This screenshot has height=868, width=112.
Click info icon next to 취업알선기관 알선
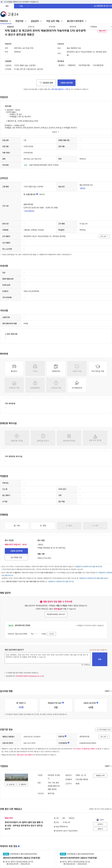[63, 703]
